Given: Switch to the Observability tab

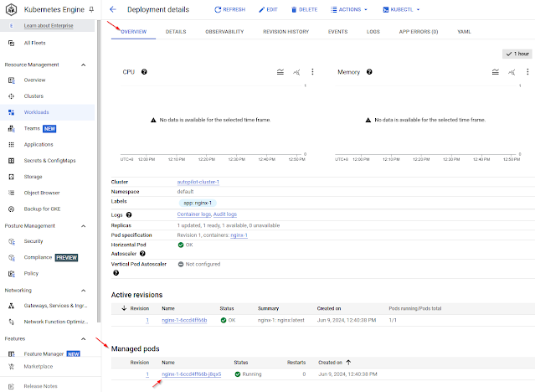Looking at the screenshot, I should (224, 32).
